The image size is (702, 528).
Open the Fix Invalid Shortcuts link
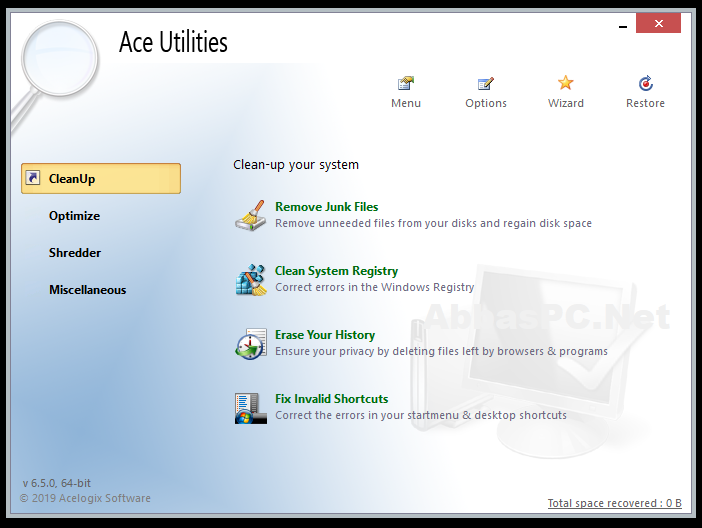coord(331,399)
